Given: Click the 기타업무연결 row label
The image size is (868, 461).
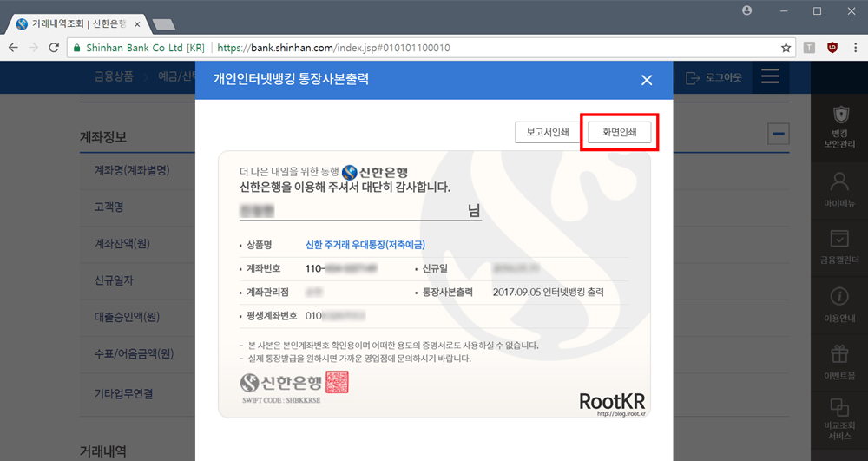Looking at the screenshot, I should pyautogui.click(x=123, y=394).
